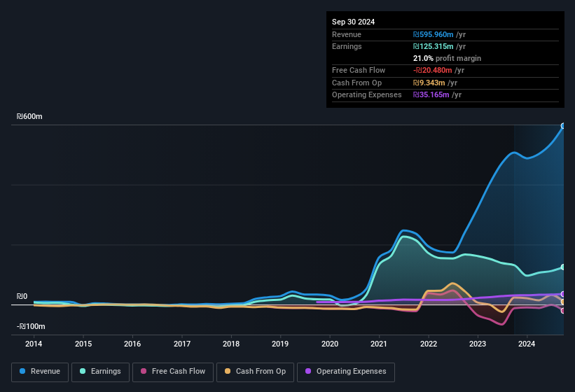
Task: Toggle the Free Cash Flow legend button
Action: (173, 372)
